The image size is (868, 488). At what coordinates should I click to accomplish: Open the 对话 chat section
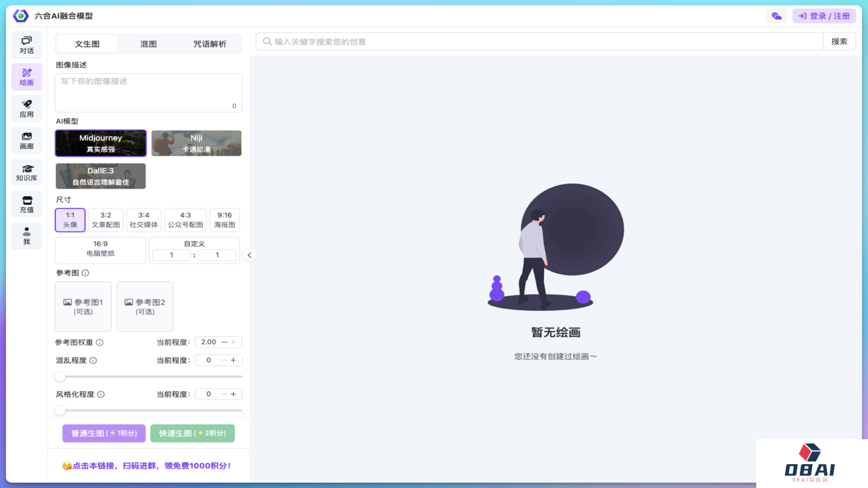click(27, 44)
